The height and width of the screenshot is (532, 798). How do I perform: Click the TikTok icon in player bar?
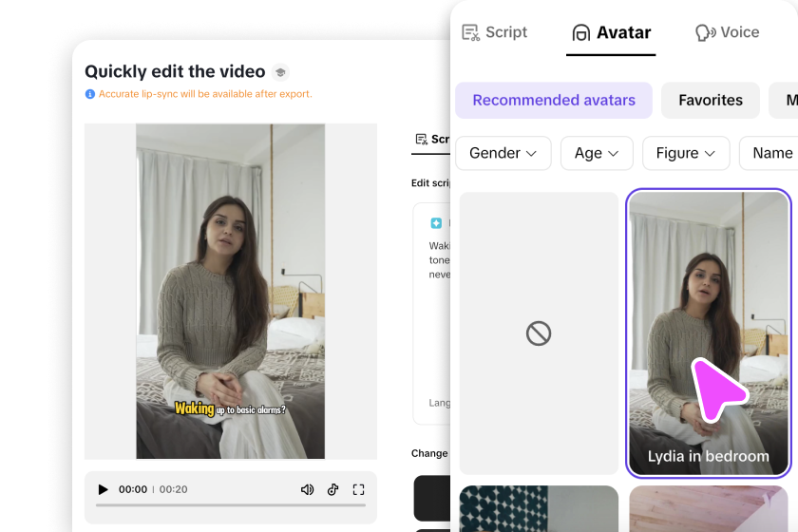tap(332, 489)
